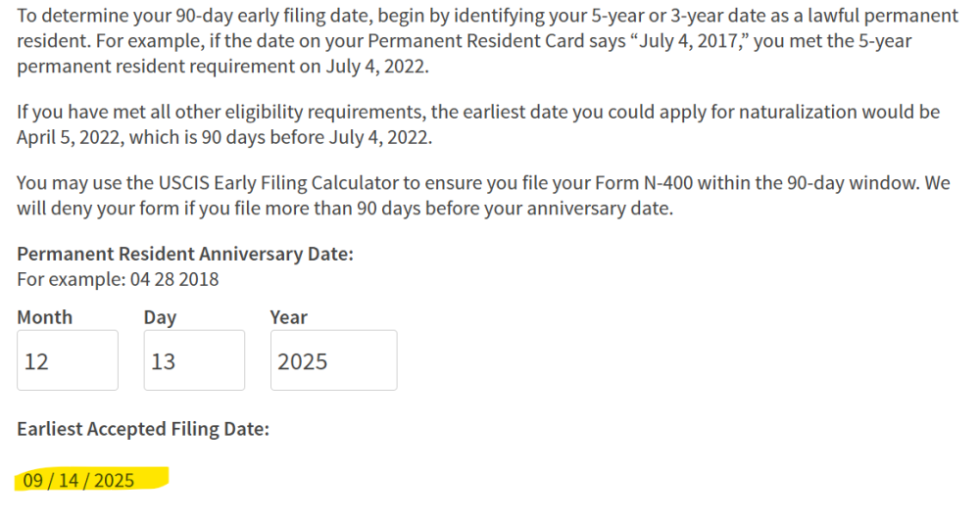980x520 pixels.
Task: Click the Year input field containing 2025
Action: 334,360
